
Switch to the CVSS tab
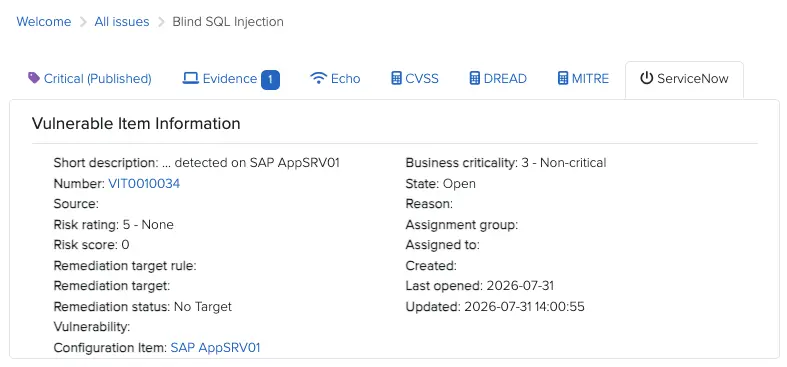[415, 79]
